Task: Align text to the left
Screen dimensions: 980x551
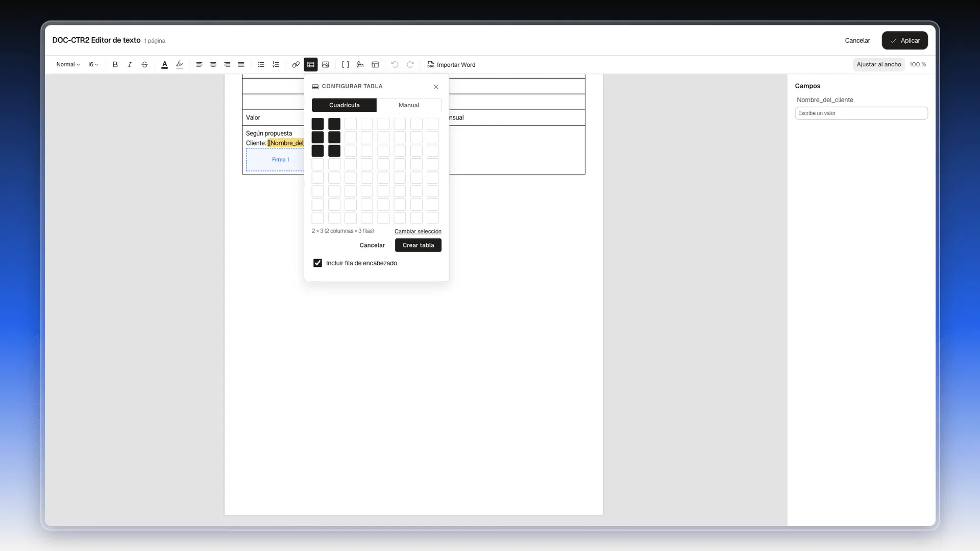Action: click(x=199, y=65)
